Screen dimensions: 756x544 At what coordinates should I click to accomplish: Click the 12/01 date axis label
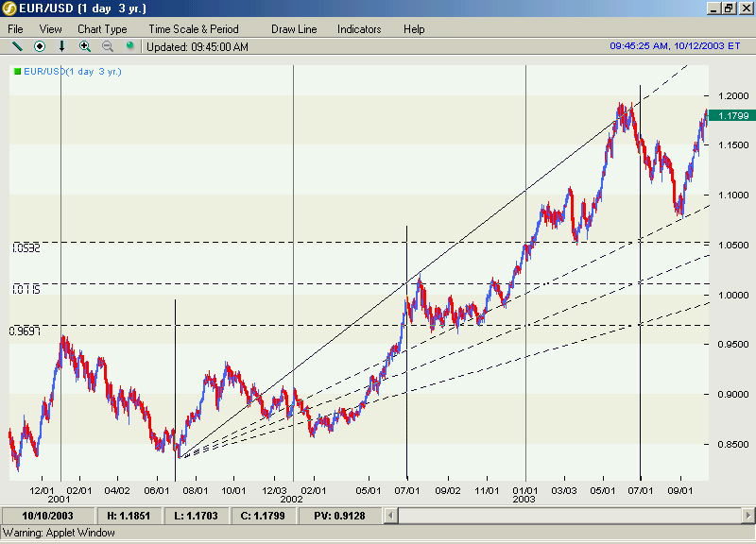[x=42, y=490]
